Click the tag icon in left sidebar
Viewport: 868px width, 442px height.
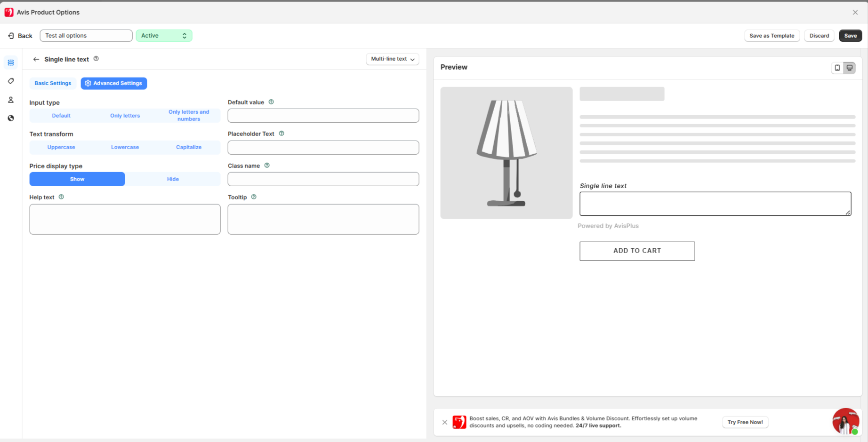tap(11, 81)
